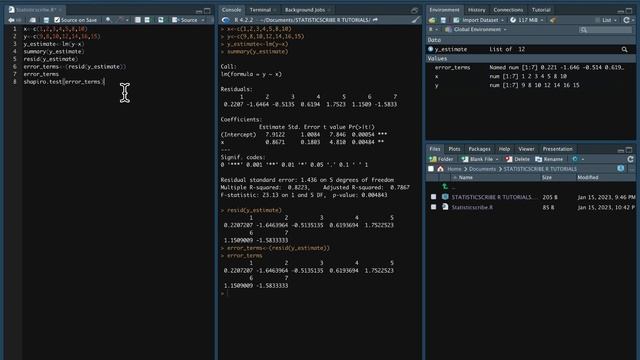Screen dimensions: 640x360
Task: Click Documents in the path breadcrumb
Action: click(482, 169)
